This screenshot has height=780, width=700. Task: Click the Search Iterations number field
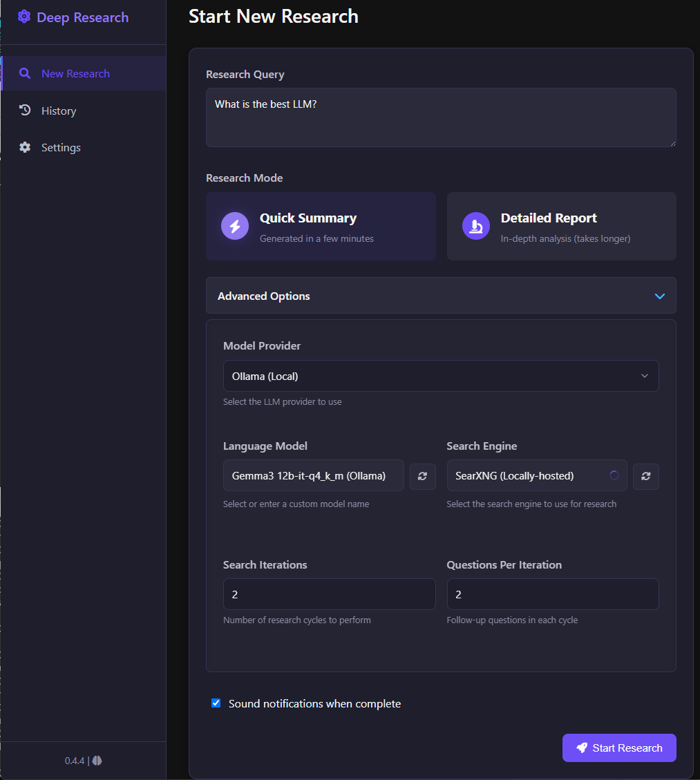330,594
